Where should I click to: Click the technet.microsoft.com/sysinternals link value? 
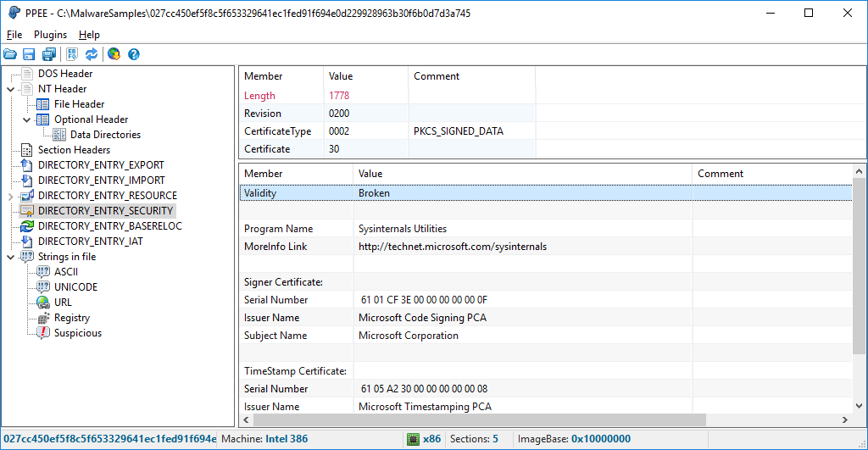point(453,247)
